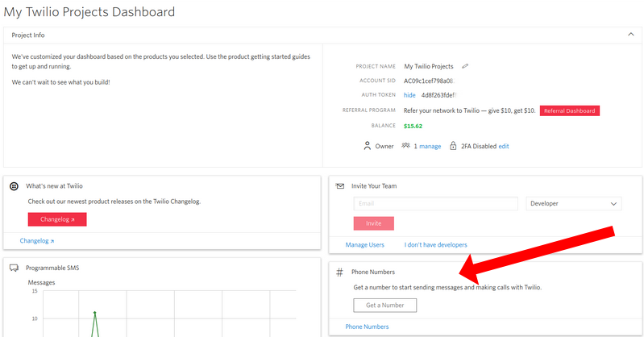The height and width of the screenshot is (337, 644).
Task: Click the team members group icon
Action: point(405,146)
